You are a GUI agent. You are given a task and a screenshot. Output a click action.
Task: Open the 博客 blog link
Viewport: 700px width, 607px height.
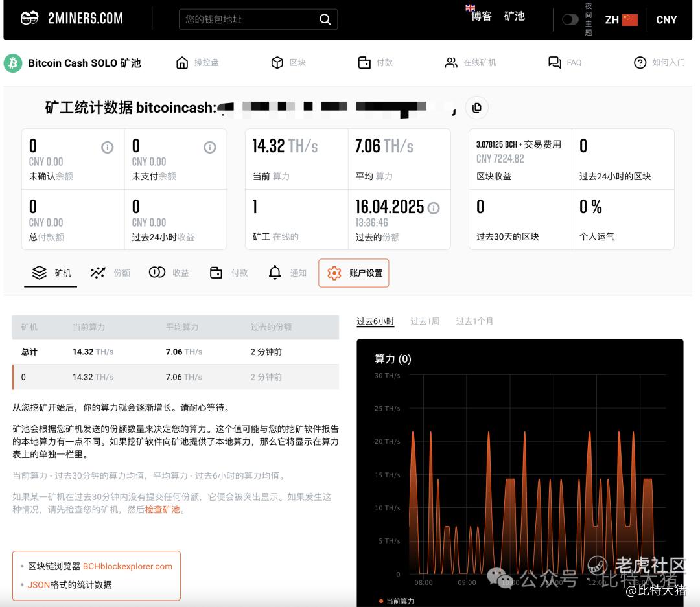point(481,16)
